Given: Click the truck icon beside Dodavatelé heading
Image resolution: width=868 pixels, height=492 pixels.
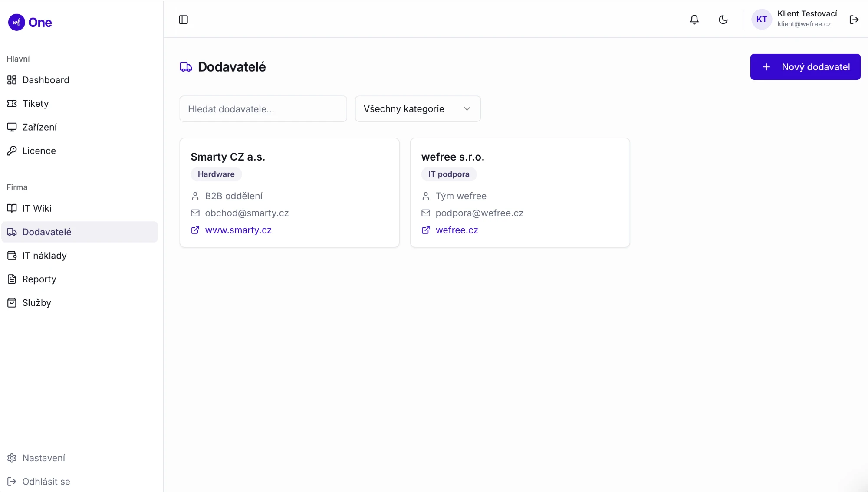Looking at the screenshot, I should tap(186, 67).
